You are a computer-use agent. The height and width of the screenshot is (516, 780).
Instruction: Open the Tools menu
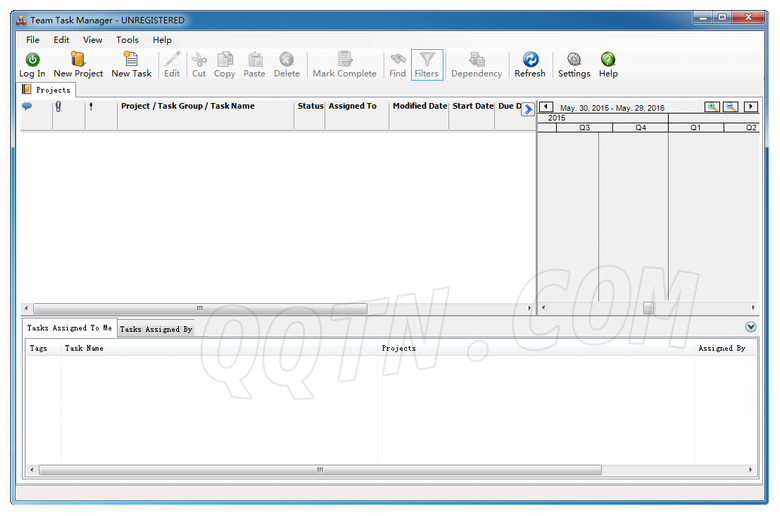[127, 40]
